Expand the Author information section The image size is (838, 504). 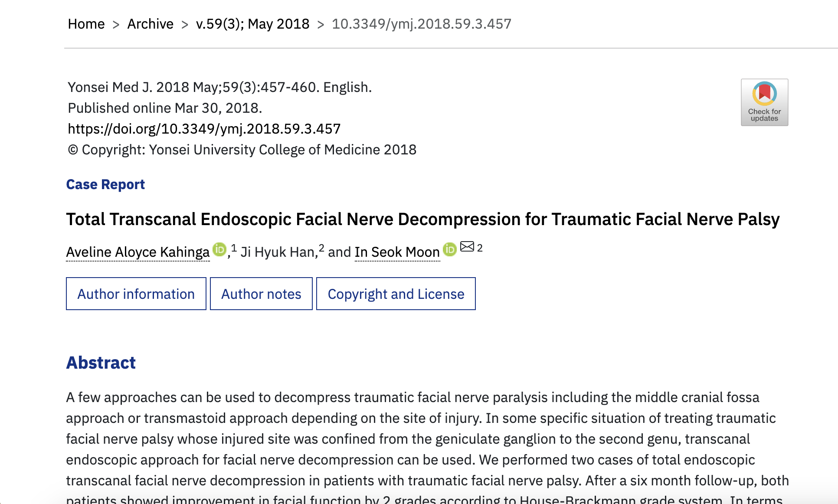coord(136,294)
